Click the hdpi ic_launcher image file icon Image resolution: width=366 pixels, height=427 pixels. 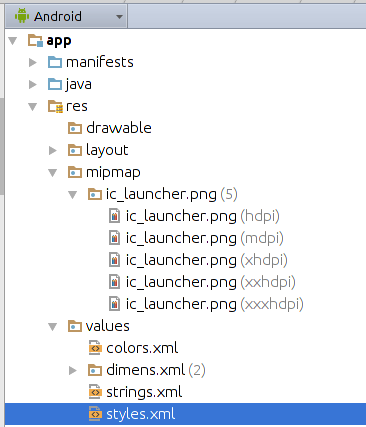(x=114, y=216)
